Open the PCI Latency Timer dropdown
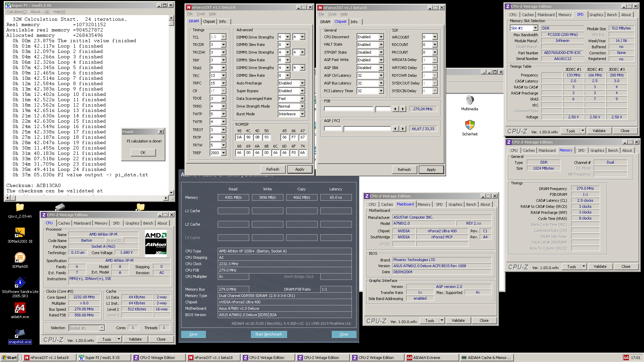This screenshot has width=644, height=362. coord(381,91)
